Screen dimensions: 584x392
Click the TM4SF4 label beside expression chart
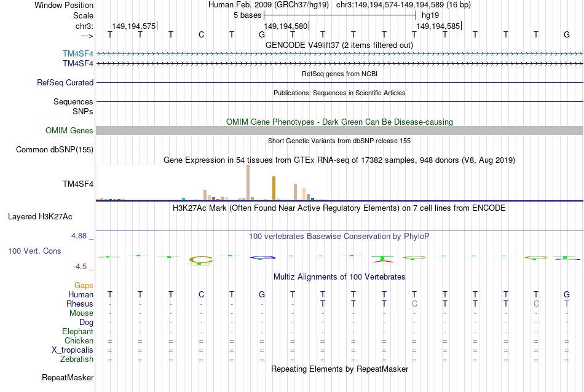(x=78, y=184)
